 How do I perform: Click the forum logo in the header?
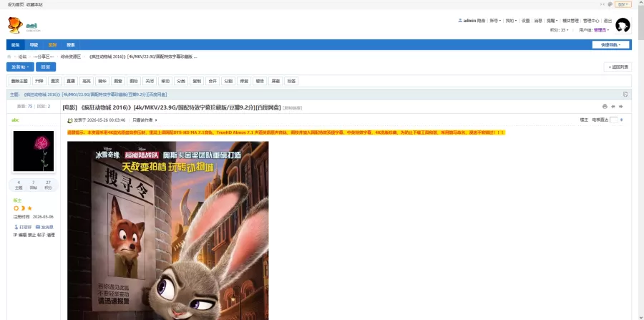tap(24, 26)
